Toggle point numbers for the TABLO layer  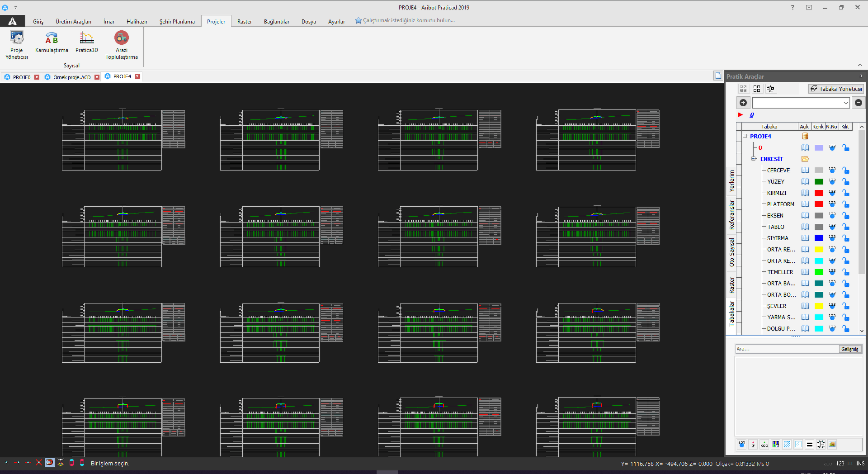tap(832, 227)
